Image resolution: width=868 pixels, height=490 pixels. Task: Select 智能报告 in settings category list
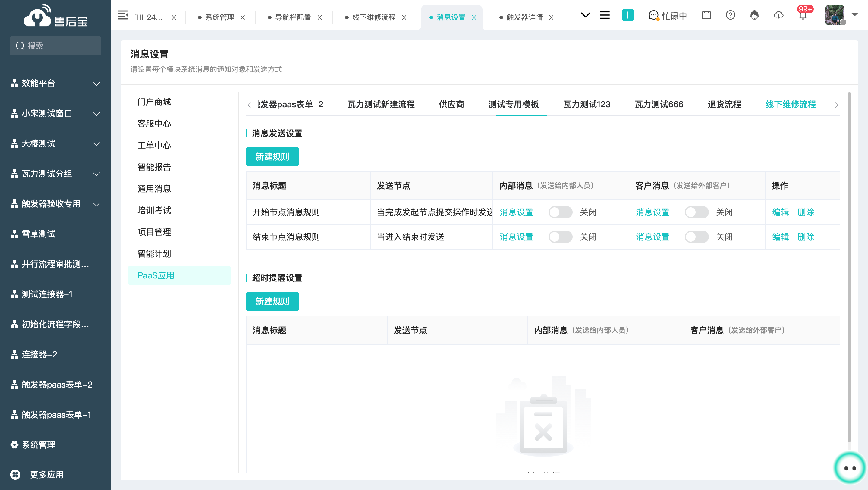[154, 167]
